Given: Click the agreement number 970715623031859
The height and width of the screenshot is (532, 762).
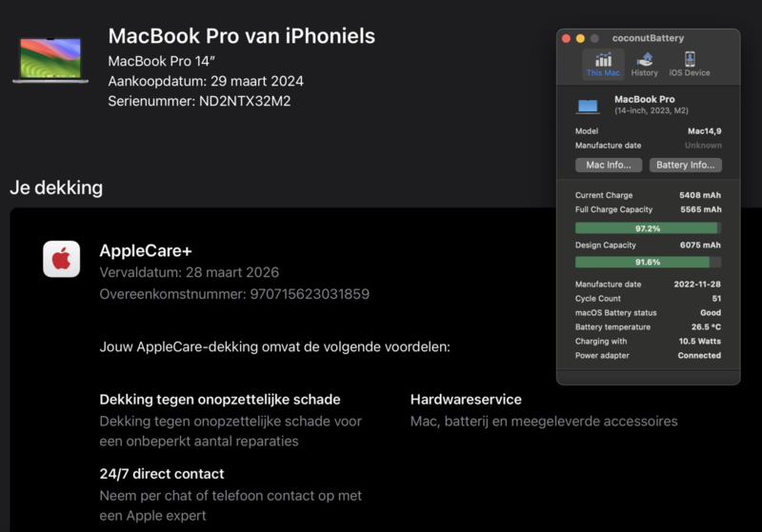Looking at the screenshot, I should (310, 294).
